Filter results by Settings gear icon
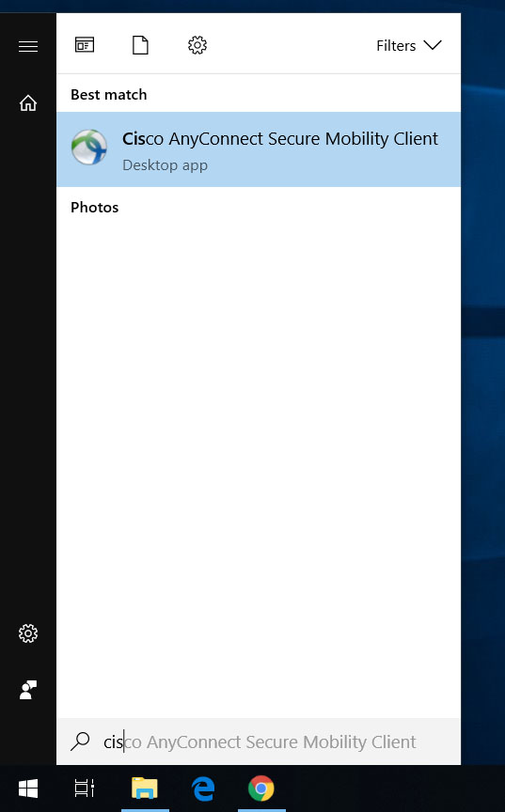This screenshot has width=505, height=812. click(197, 45)
